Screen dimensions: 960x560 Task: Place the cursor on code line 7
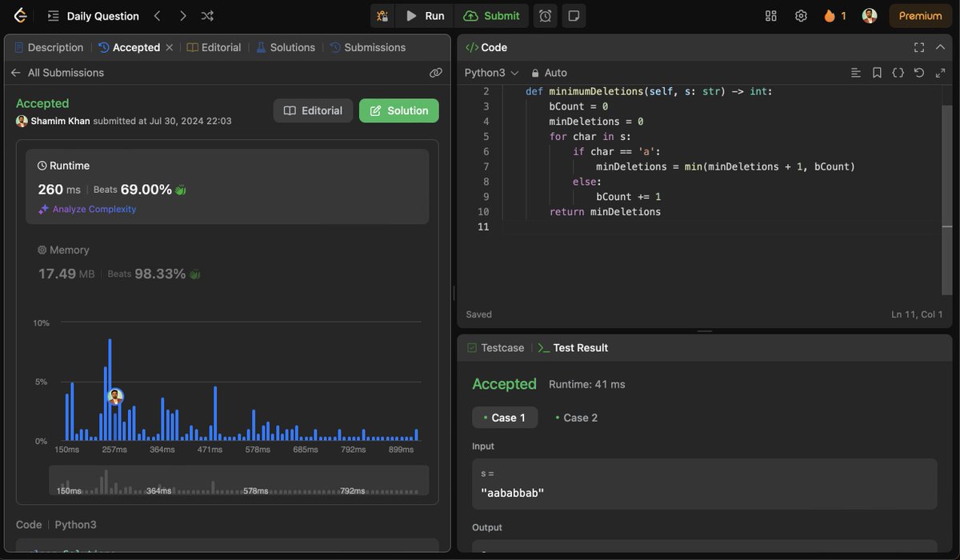pos(726,166)
